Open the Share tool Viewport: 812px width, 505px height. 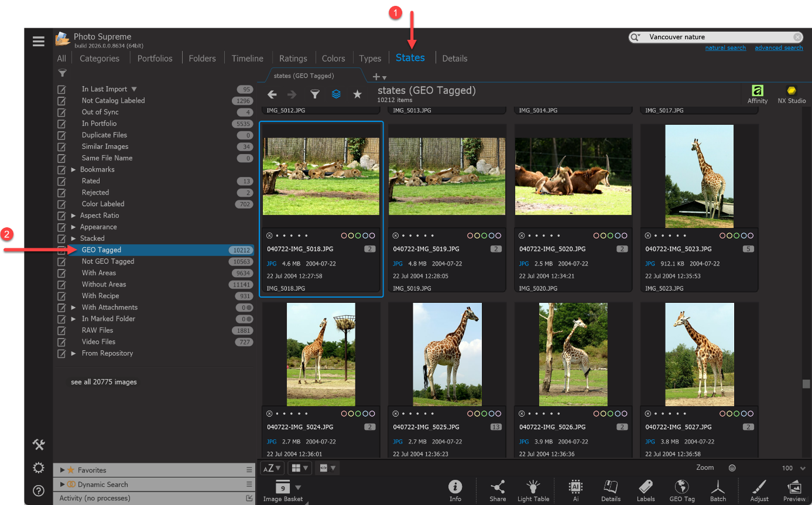(x=498, y=490)
